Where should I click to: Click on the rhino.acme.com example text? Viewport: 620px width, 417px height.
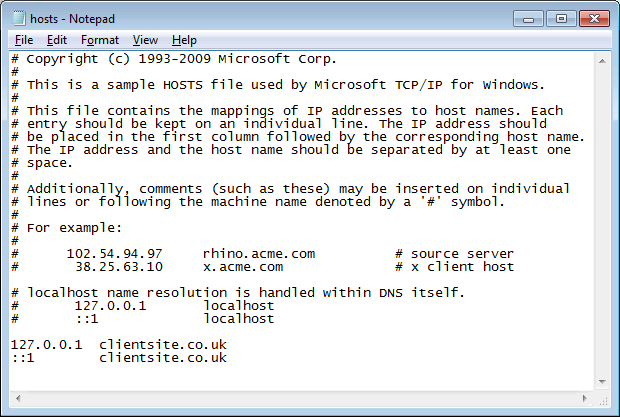(x=259, y=253)
